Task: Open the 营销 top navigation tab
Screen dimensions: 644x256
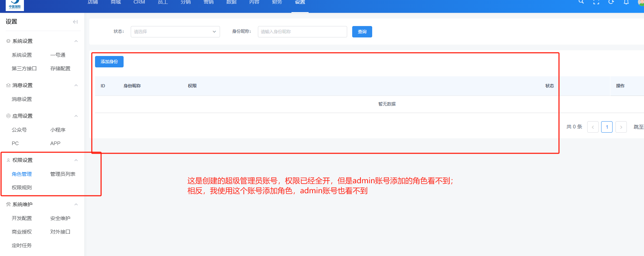Action: pos(209,2)
